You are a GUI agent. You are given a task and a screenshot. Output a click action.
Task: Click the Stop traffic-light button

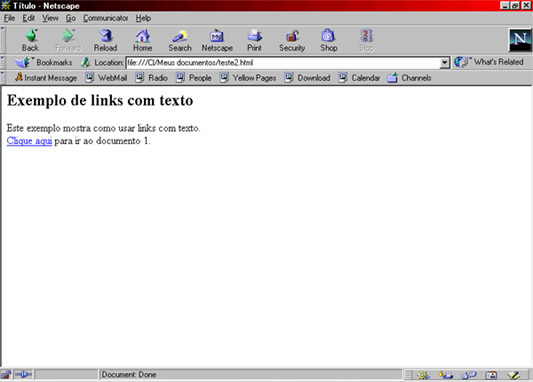[367, 40]
